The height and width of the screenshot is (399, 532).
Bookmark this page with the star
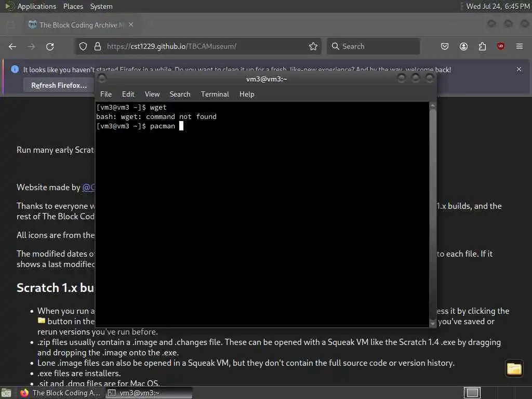pyautogui.click(x=313, y=46)
